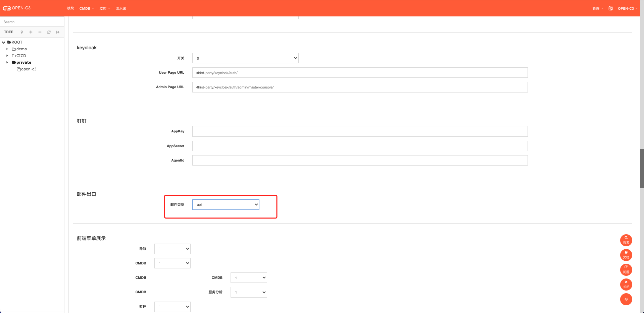Click the 流水线 navigation link
This screenshot has width=644, height=313.
pyautogui.click(x=121, y=8)
